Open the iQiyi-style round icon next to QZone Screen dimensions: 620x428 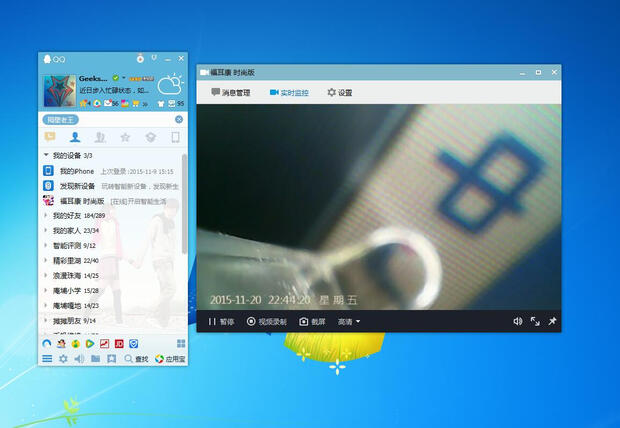[x=97, y=104]
